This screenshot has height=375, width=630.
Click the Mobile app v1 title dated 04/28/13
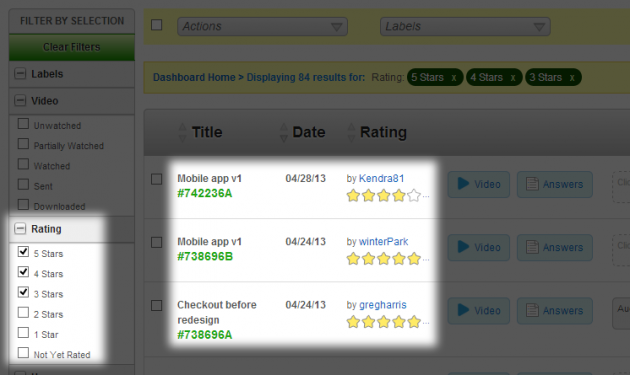coord(209,178)
